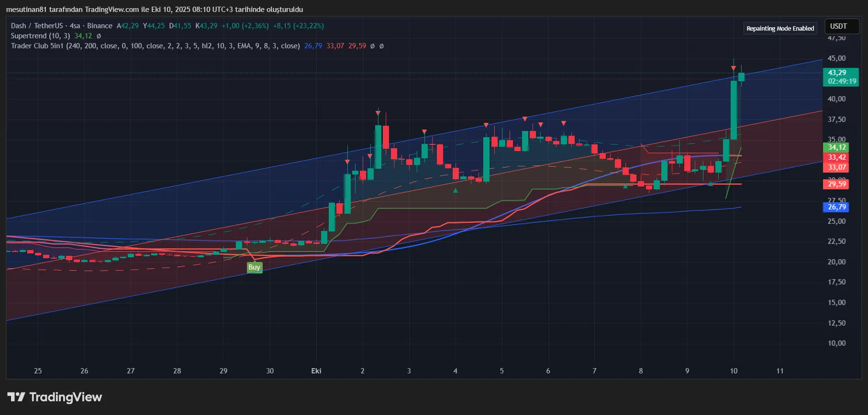Screen dimensions: 868x415
Task: Click the Eki month label on time axis
Action: 316,371
